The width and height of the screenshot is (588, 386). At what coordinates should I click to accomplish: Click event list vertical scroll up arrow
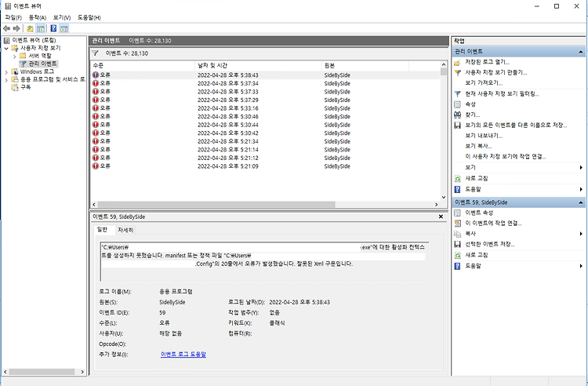[x=444, y=64]
